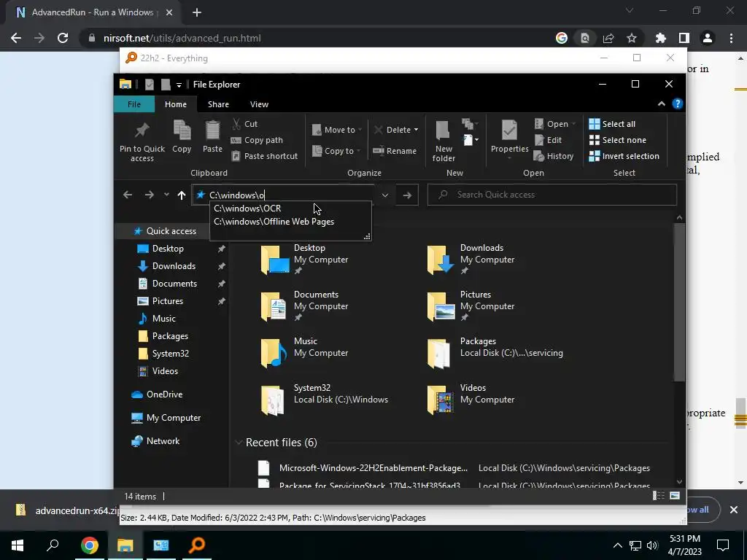Click the Properties ribbon icon

(x=509, y=138)
